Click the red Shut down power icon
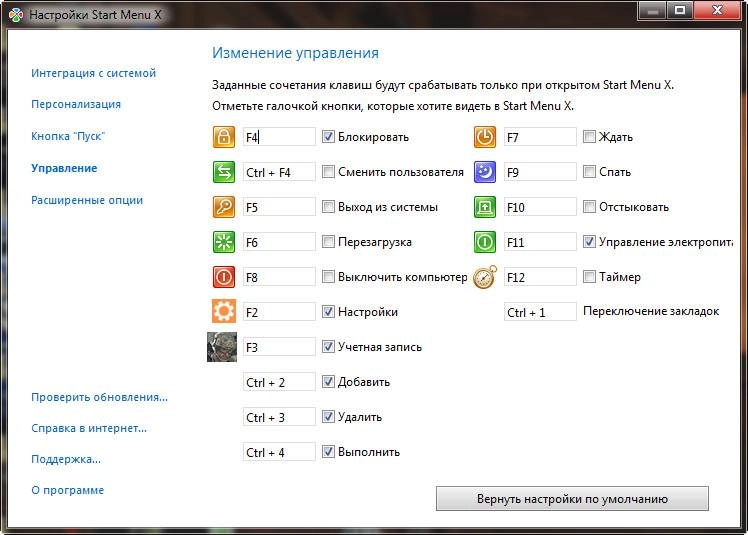This screenshot has width=748, height=535. coord(224,277)
